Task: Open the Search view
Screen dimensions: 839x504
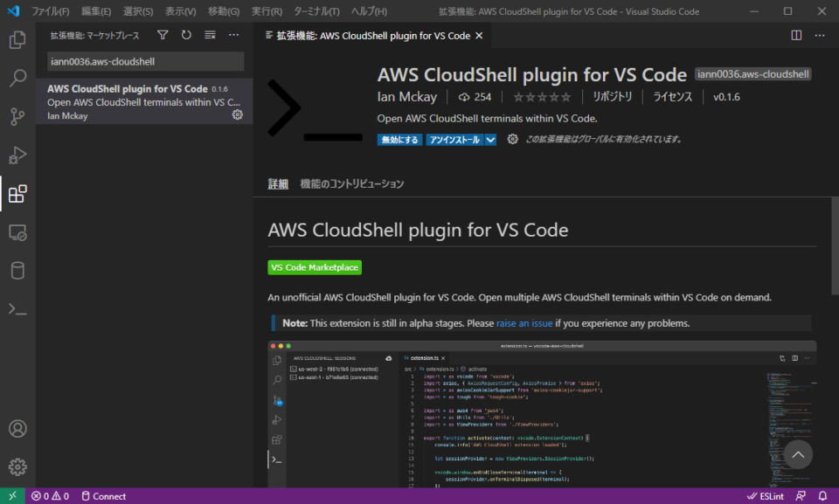Action: coord(18,79)
